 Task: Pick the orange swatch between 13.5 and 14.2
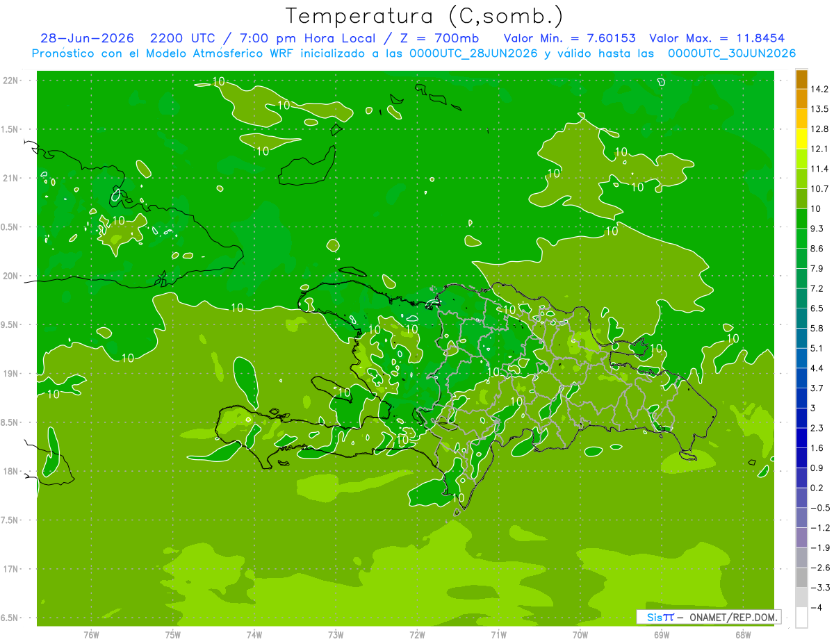[x=801, y=99]
